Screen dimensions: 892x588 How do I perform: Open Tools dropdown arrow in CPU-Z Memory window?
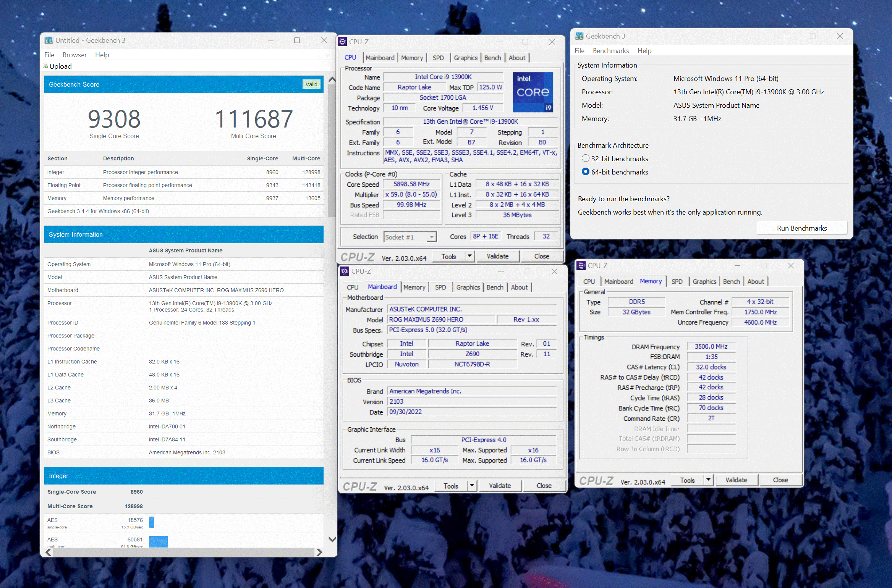tap(708, 480)
